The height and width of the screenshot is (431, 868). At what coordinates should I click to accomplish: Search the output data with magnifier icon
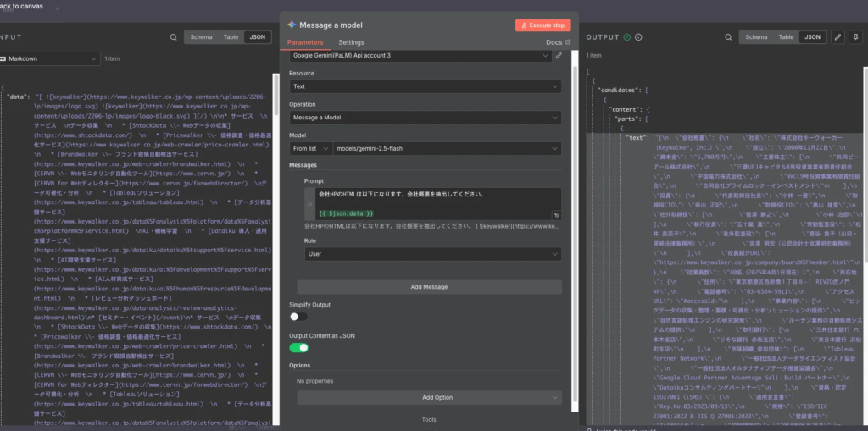click(728, 37)
